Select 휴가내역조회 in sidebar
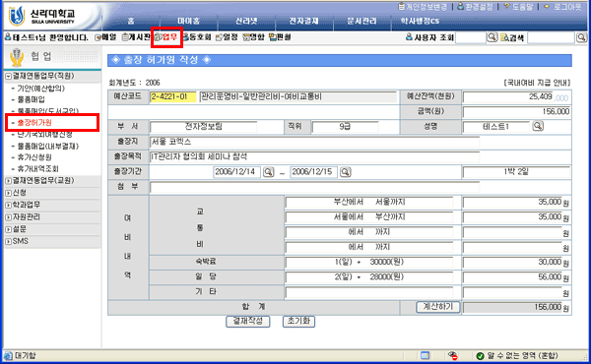The width and height of the screenshot is (591, 364). tap(37, 168)
